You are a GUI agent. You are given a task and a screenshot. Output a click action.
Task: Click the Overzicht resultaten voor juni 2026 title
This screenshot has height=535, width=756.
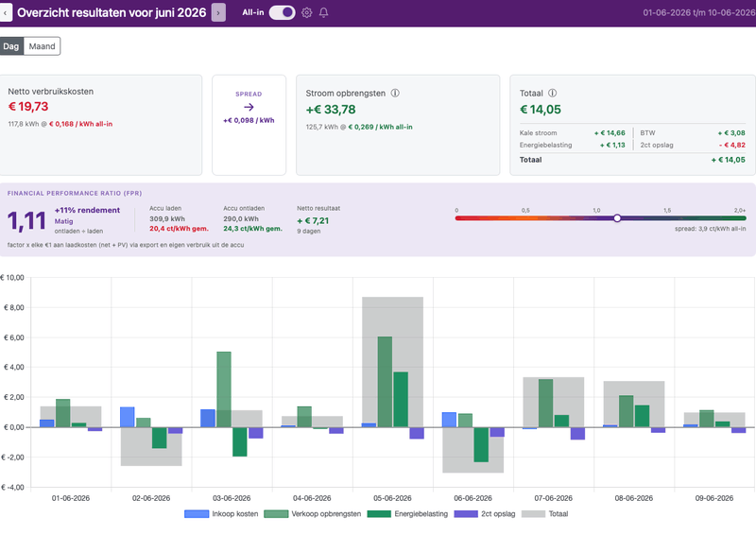[112, 12]
